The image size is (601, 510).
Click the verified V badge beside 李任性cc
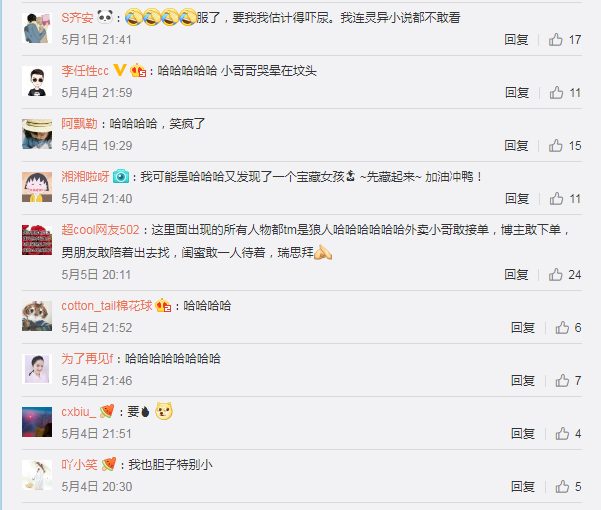pyautogui.click(x=120, y=70)
